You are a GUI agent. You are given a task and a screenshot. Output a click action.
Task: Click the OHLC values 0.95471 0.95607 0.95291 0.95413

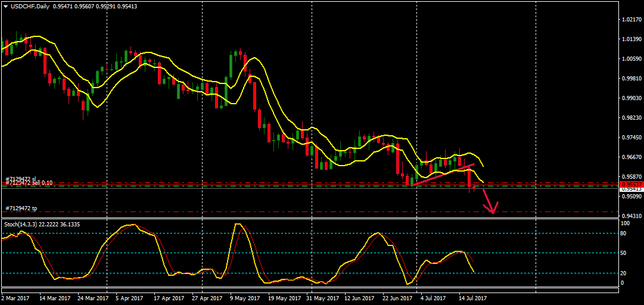95,7
